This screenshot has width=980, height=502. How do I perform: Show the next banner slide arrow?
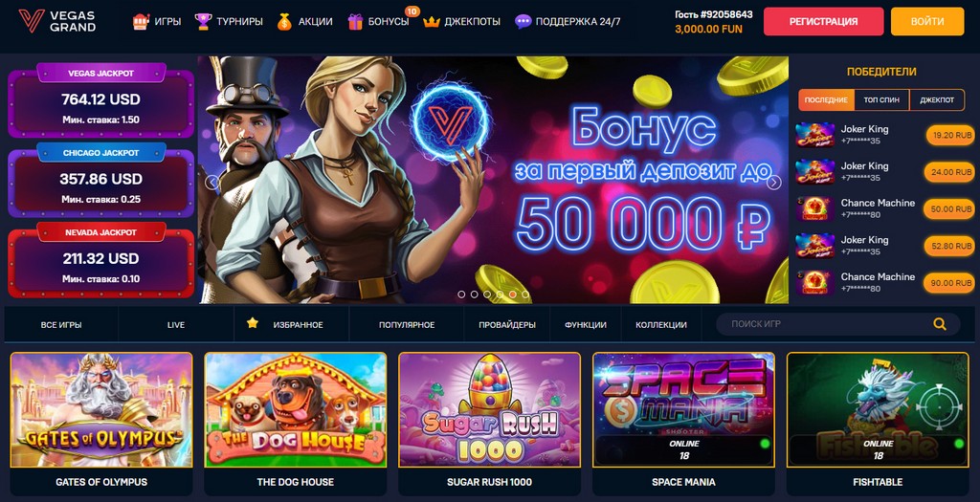(774, 183)
